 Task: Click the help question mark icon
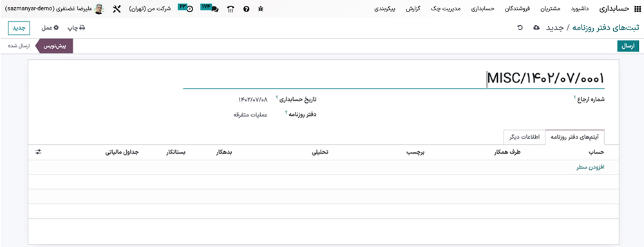(x=247, y=8)
